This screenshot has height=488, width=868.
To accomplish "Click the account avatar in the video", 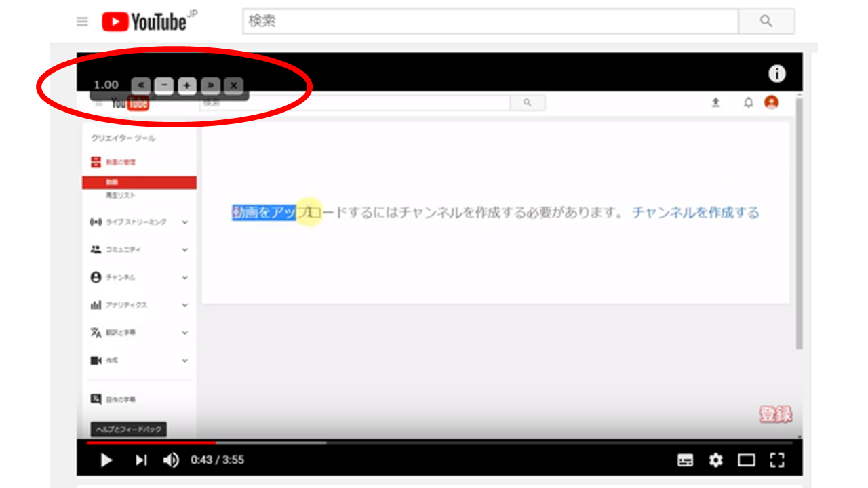I will click(772, 102).
